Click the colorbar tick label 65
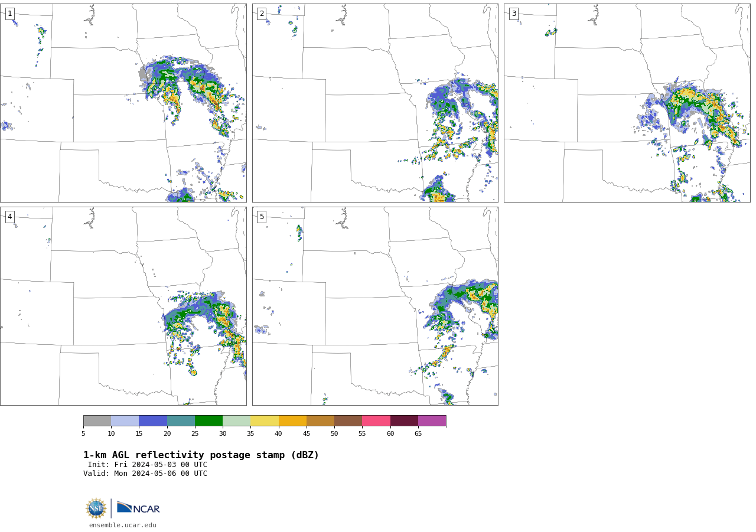This screenshot has height=532, width=756. [418, 434]
